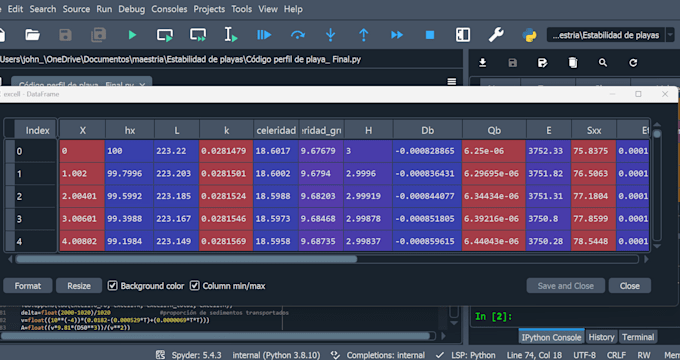Click the DataFrame horizontal scrollbar
The image size is (680, 360).
coord(186,259)
